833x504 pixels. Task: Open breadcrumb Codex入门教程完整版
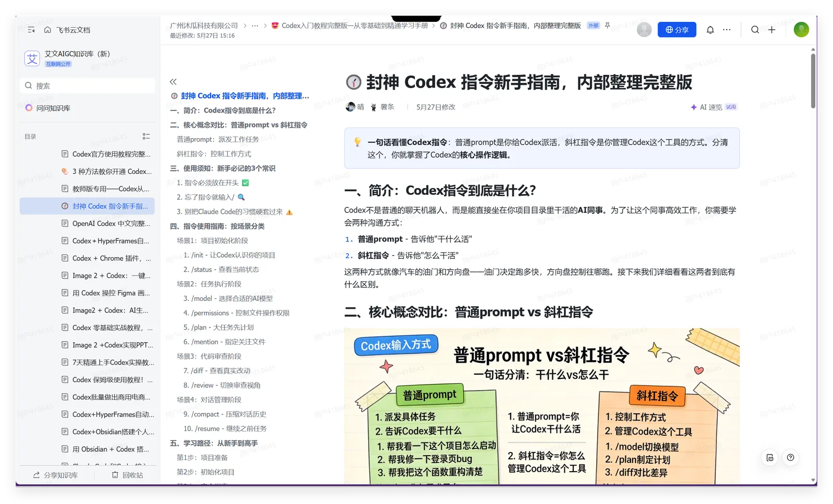click(x=349, y=26)
